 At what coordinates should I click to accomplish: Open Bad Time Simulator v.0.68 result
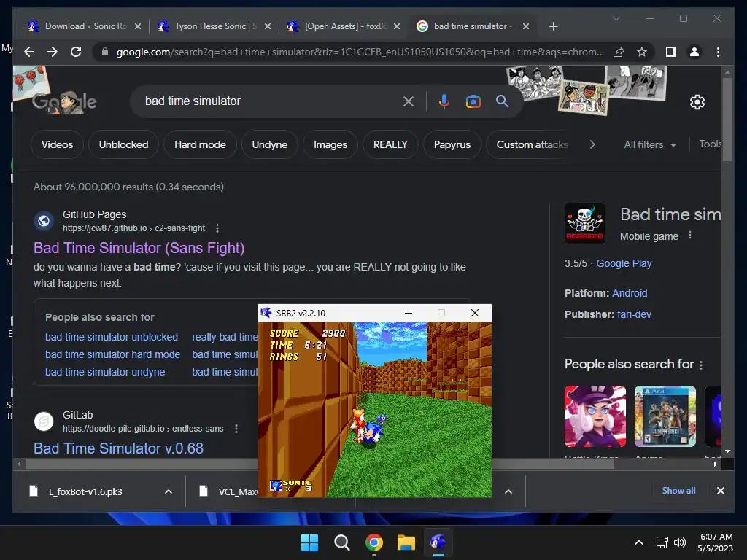[x=118, y=448]
